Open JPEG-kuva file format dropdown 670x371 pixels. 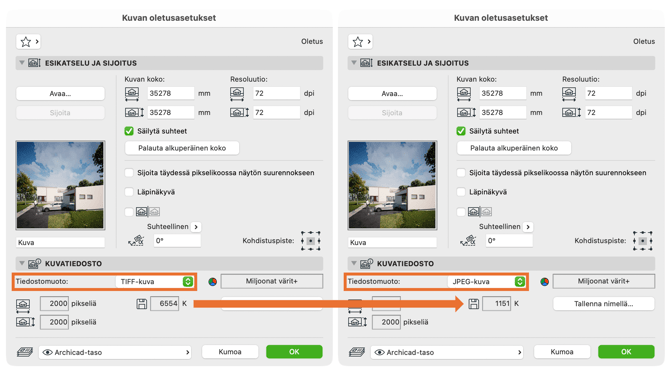pos(487,281)
